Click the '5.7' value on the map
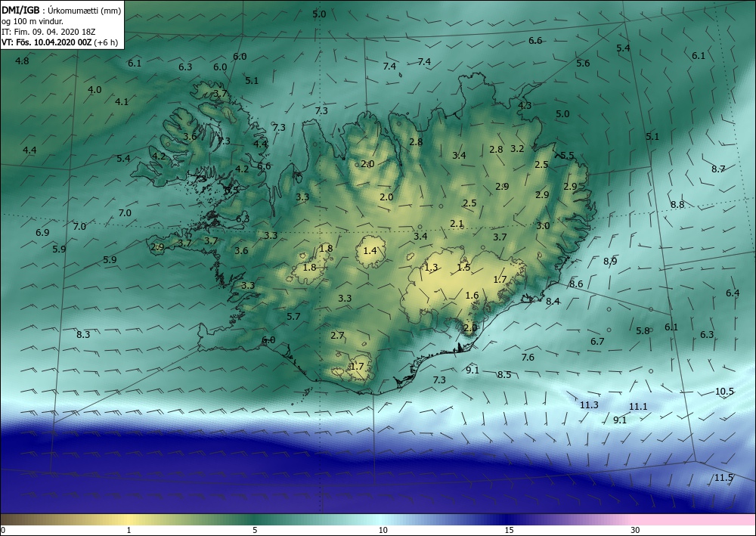This screenshot has height=536, width=756. (293, 317)
